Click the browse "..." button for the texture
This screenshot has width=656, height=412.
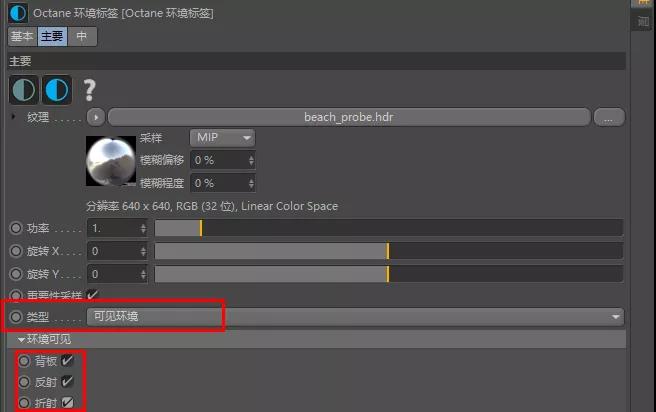click(608, 118)
